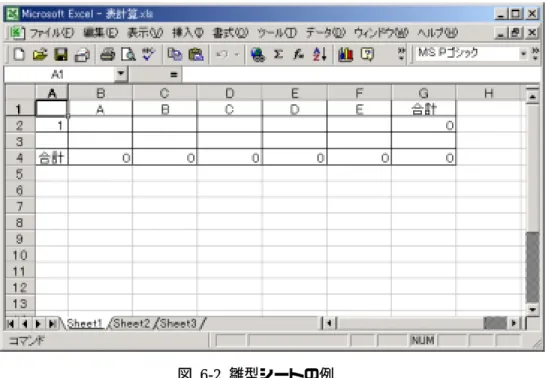Click the Copy icon in the toolbar

[174, 54]
